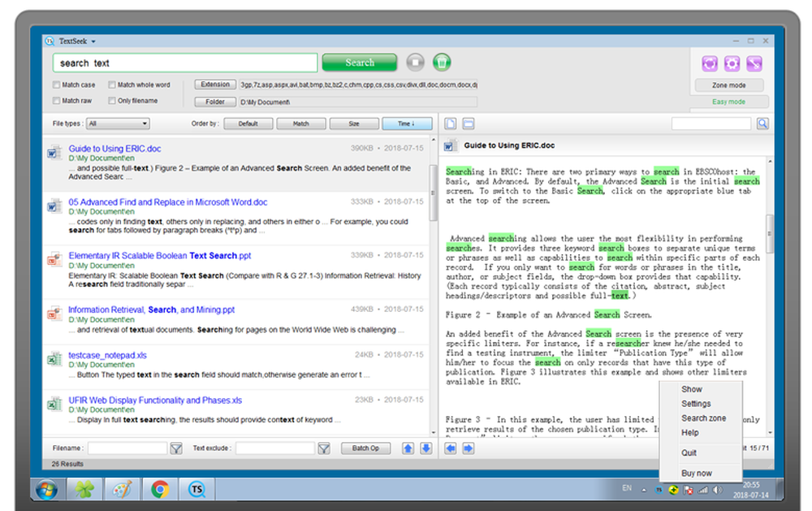The width and height of the screenshot is (812, 511).
Task: Click the speaker volume icon in system tray
Action: click(x=717, y=489)
